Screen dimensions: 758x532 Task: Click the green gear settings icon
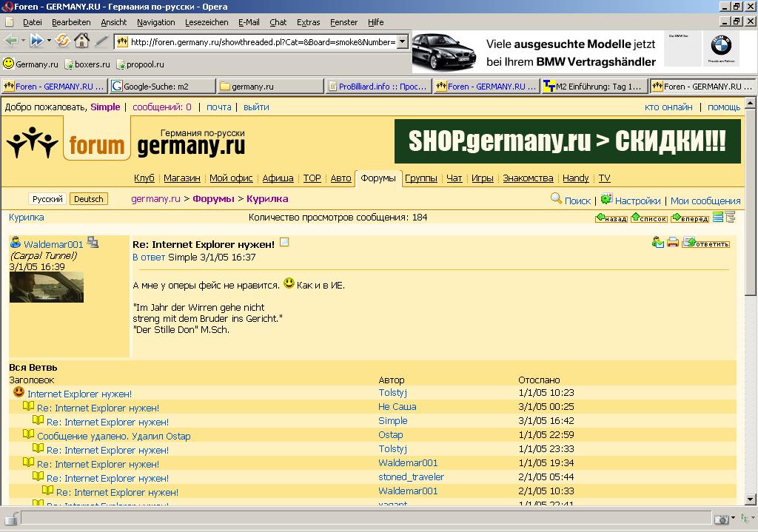click(606, 198)
